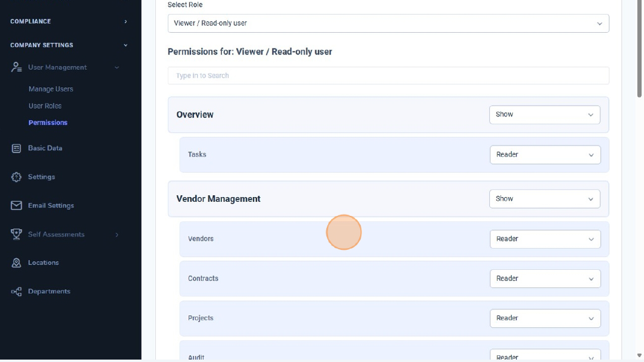Click the Settings gear icon
This screenshot has height=362, width=644.
click(x=16, y=177)
